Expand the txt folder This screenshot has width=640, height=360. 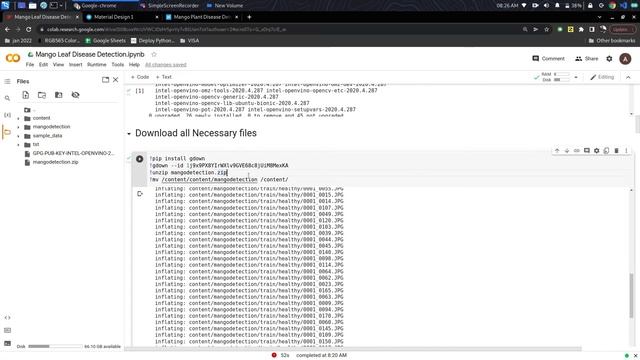click(x=18, y=145)
